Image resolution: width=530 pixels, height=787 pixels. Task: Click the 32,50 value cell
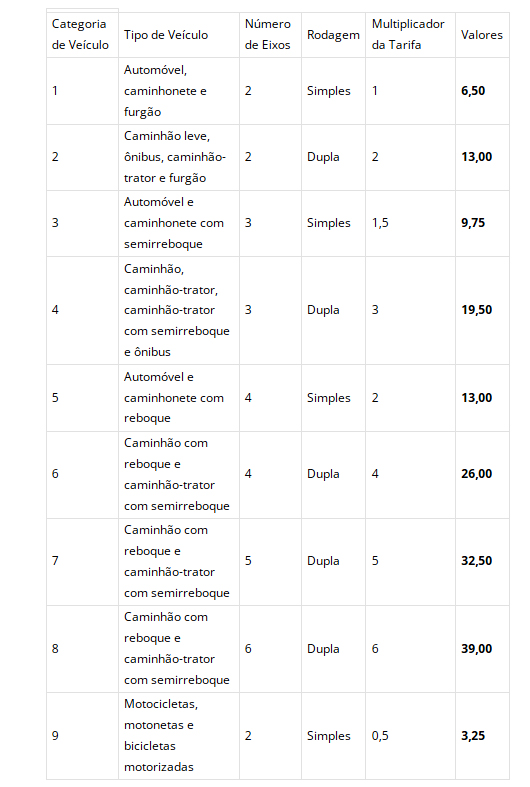pyautogui.click(x=482, y=561)
